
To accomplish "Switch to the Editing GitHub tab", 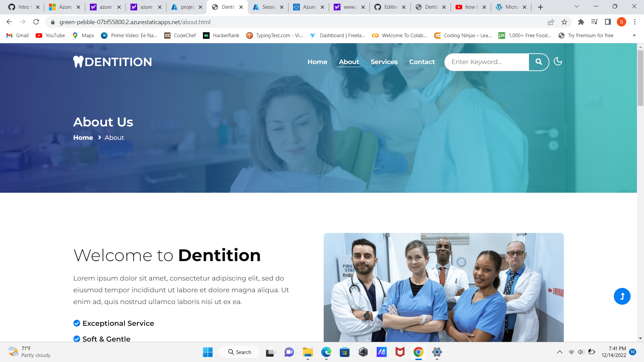I will coord(390,7).
